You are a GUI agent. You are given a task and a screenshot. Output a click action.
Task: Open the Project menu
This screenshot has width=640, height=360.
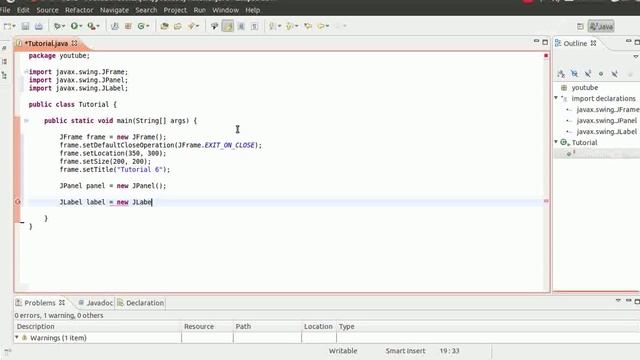(175, 10)
